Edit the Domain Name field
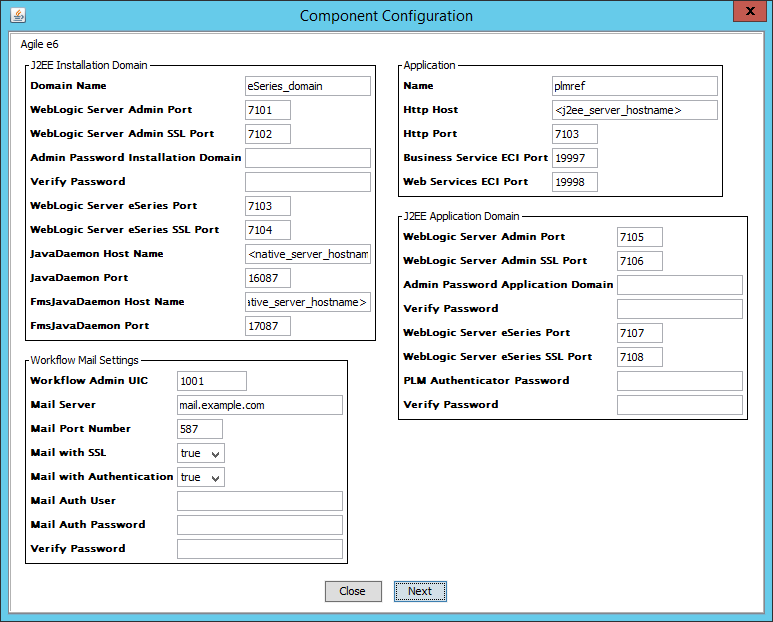 pos(308,86)
